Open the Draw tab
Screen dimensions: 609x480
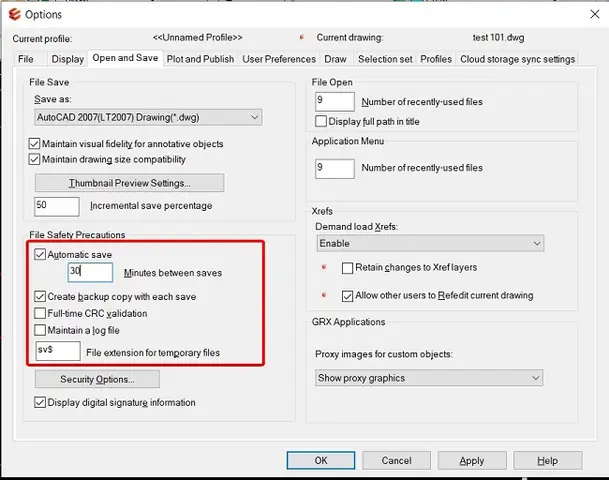click(x=335, y=59)
